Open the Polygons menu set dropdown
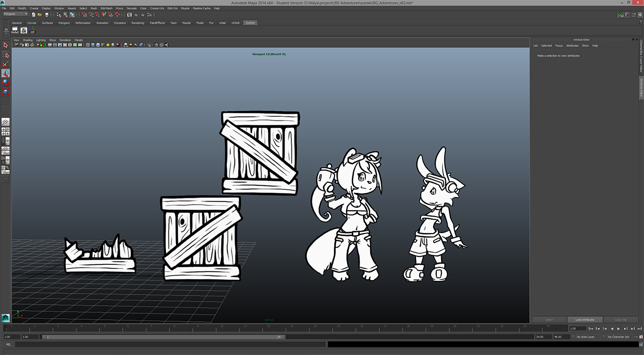 click(x=15, y=14)
